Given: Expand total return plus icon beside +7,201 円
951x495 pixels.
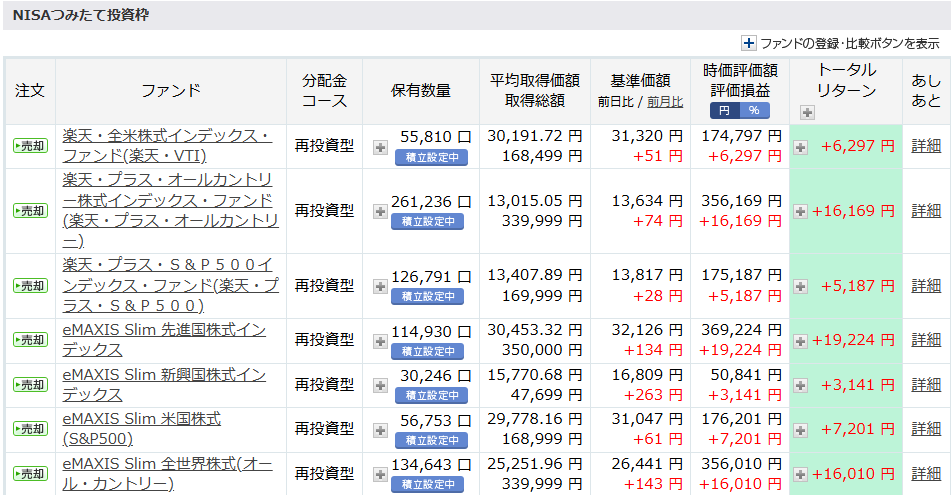Looking at the screenshot, I should (x=801, y=430).
